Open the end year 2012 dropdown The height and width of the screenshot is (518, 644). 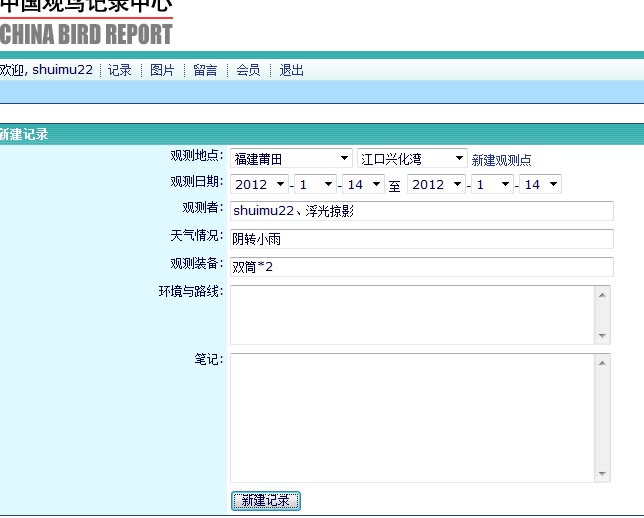436,185
